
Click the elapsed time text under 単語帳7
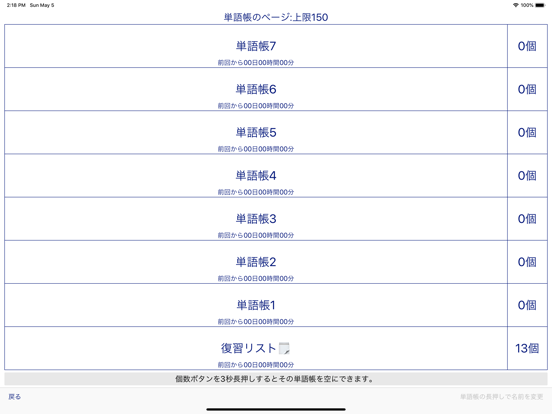coord(256,63)
